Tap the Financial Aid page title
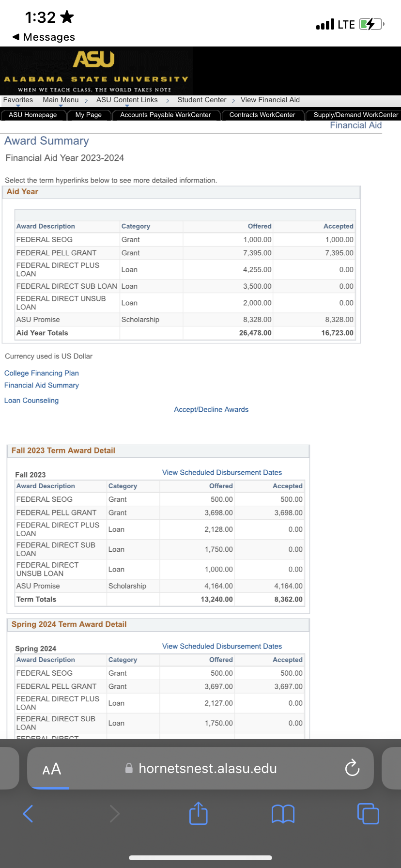401x868 pixels. point(356,125)
